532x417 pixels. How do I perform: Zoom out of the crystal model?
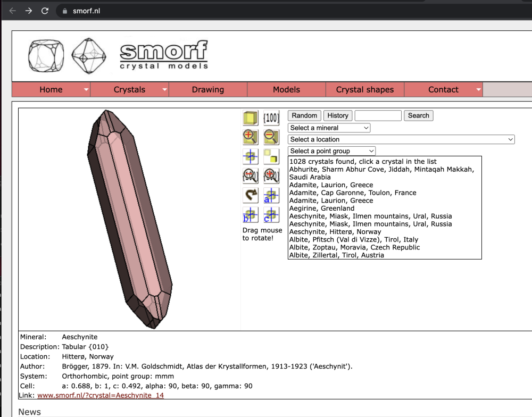(271, 137)
